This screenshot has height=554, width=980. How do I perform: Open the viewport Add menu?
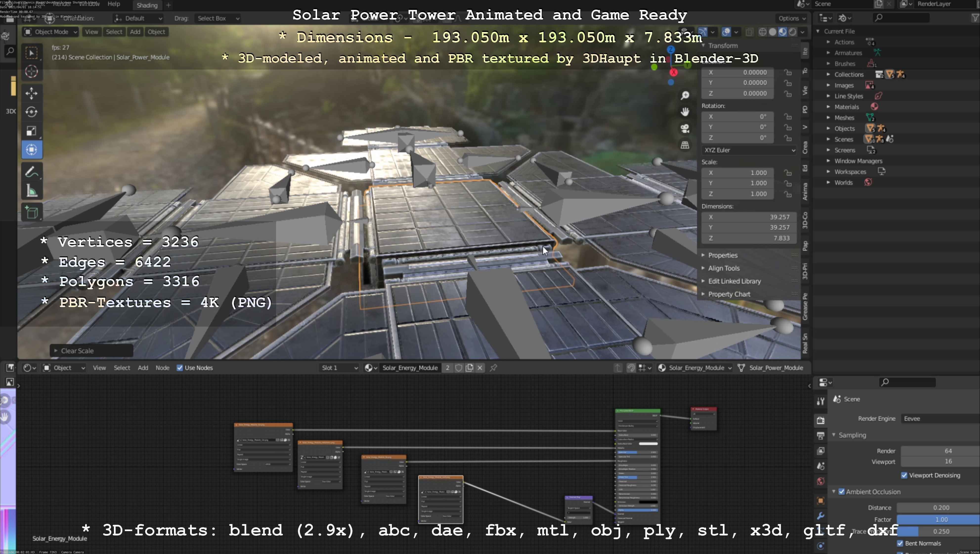pyautogui.click(x=135, y=32)
